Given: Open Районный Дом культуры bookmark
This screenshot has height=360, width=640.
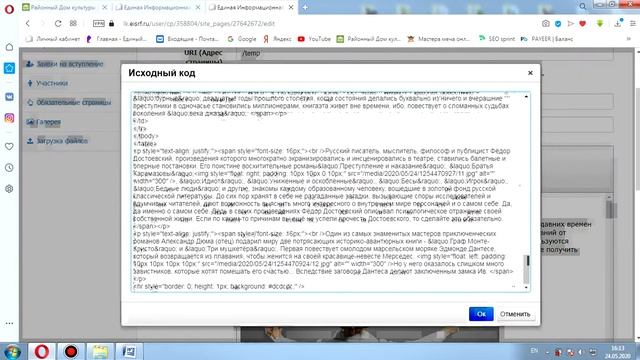Looking at the screenshot, I should click(x=369, y=39).
